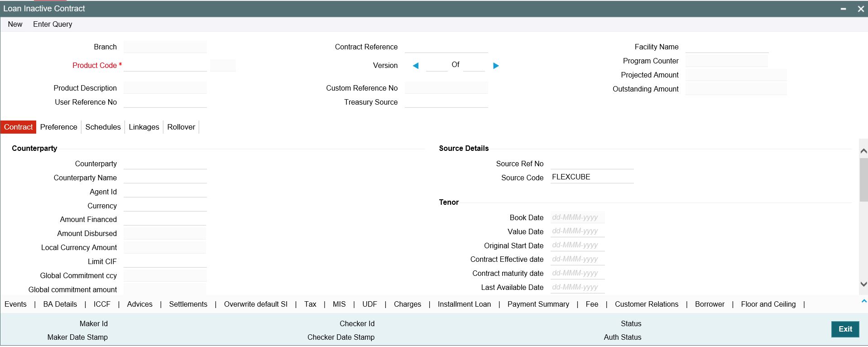Close the Loan Inactive Contract window
This screenshot has width=868, height=347.
[861, 9]
